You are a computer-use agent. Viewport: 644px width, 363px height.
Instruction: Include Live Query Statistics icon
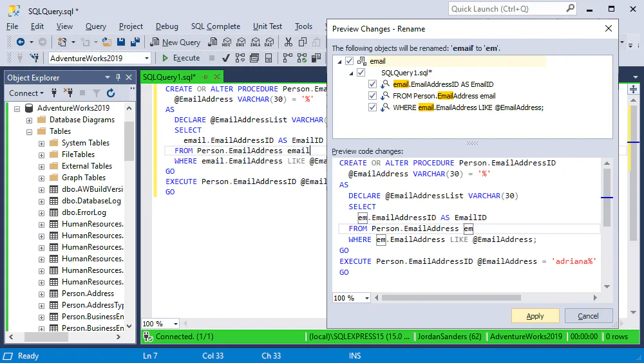coord(302,58)
